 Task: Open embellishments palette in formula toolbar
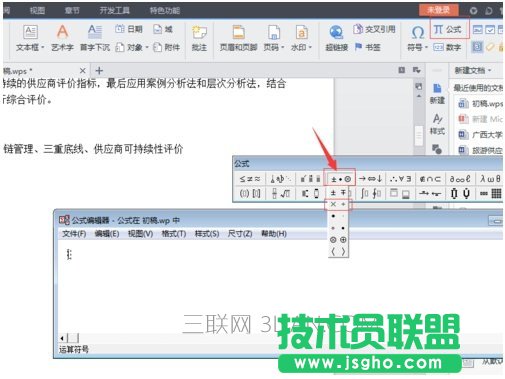[310, 179]
